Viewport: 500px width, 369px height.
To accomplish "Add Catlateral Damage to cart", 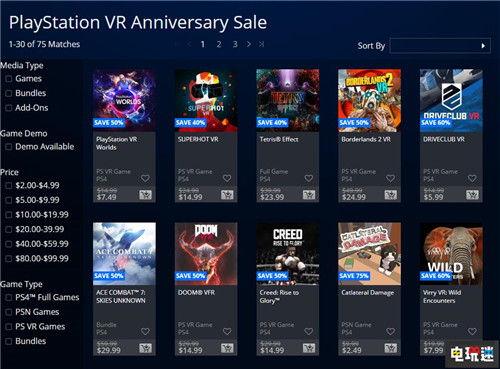I will (390, 348).
